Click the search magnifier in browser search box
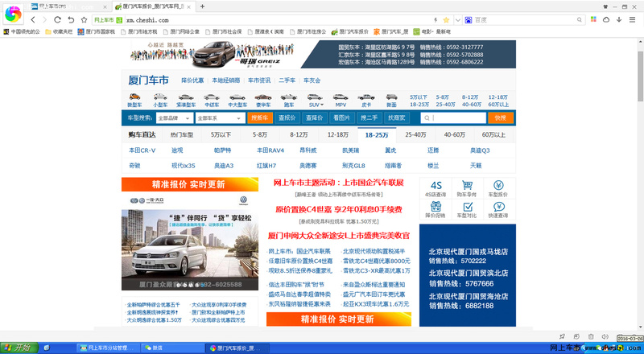The height and width of the screenshot is (354, 644). coord(579,20)
